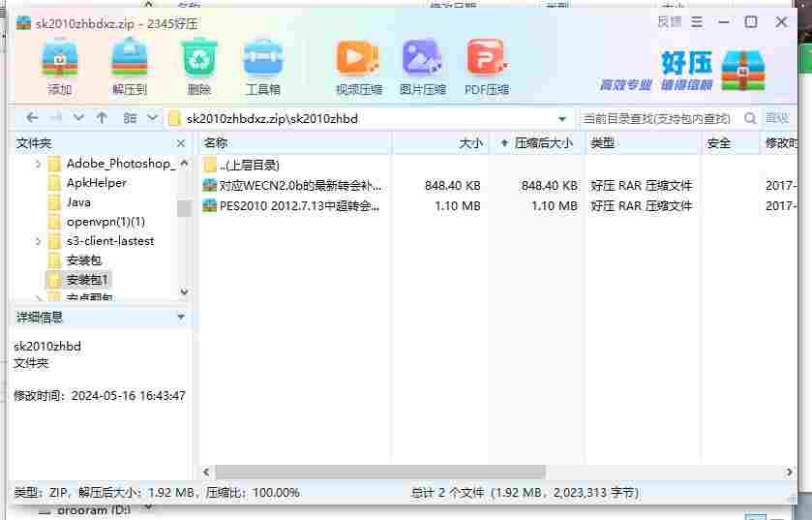Select the openvpn(1)(1) folder

(x=105, y=222)
